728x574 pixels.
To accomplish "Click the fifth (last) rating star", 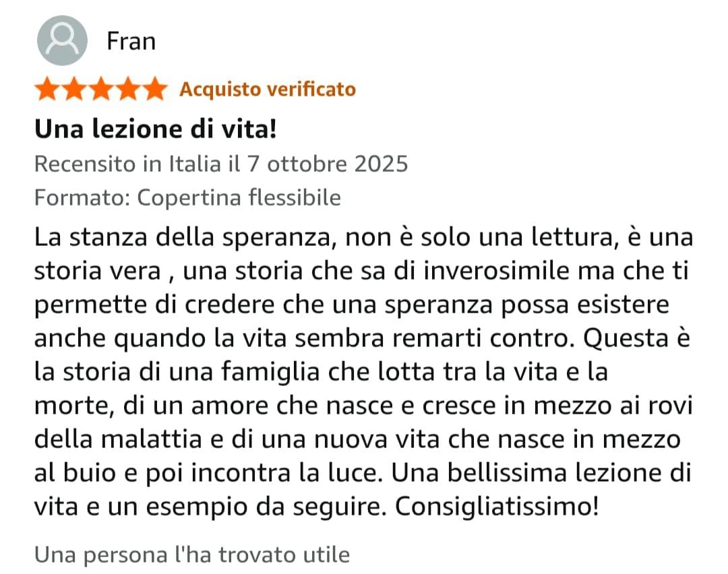I will tap(155, 89).
